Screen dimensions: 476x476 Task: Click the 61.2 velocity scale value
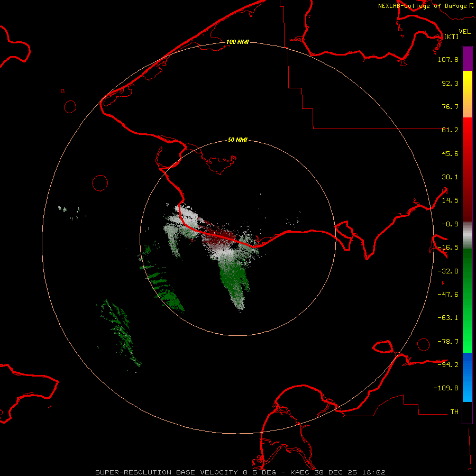450,130
